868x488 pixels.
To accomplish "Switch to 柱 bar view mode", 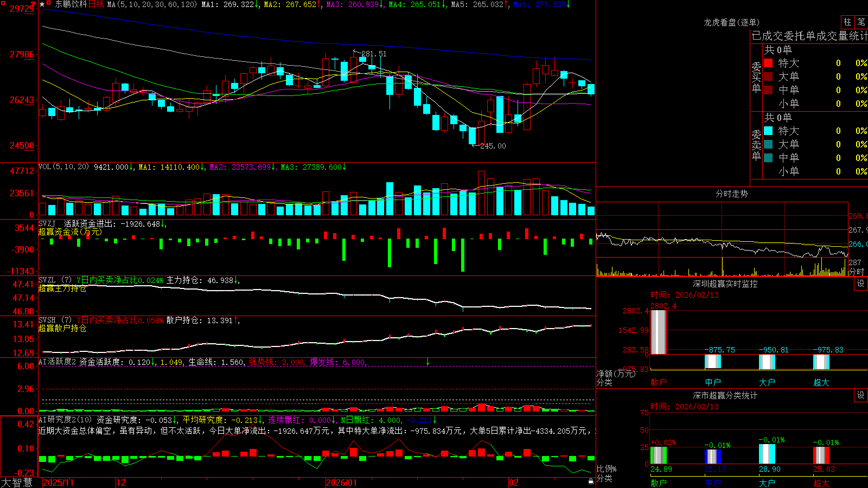I will coord(847,22).
